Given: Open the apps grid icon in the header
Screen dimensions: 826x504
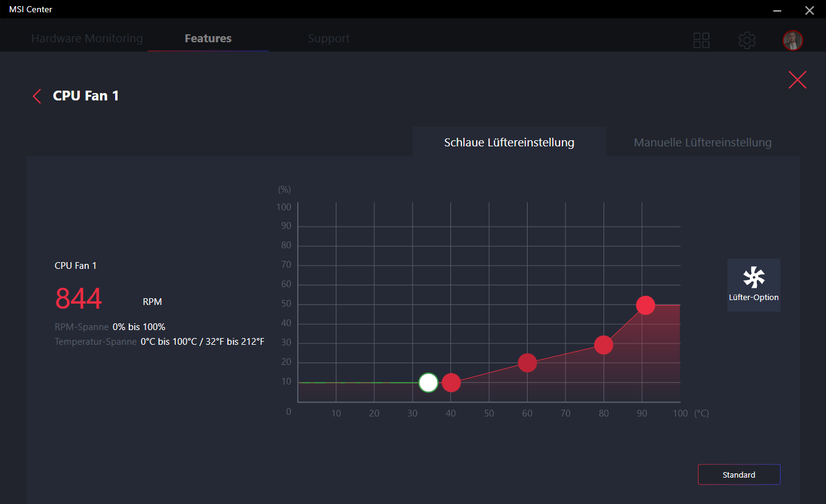Looking at the screenshot, I should pyautogui.click(x=701, y=40).
